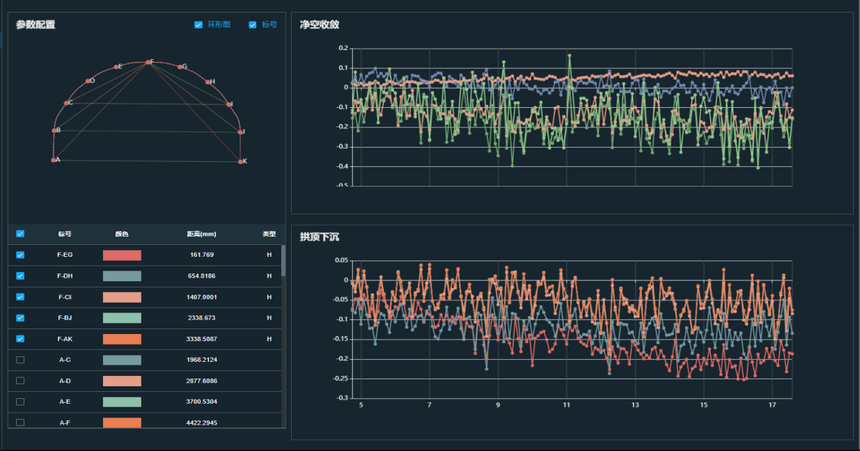This screenshot has height=451, width=860.
Task: Open the F-EG red color swatch
Action: (122, 255)
